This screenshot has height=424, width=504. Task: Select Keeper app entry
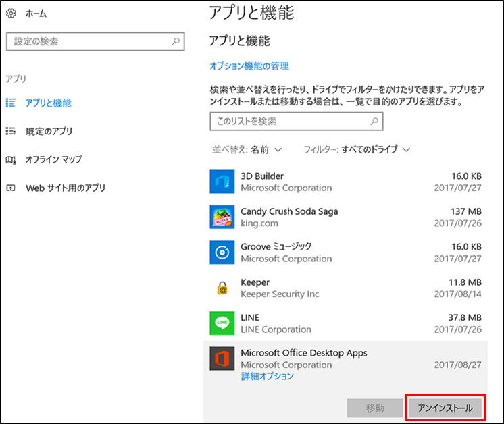pos(345,288)
